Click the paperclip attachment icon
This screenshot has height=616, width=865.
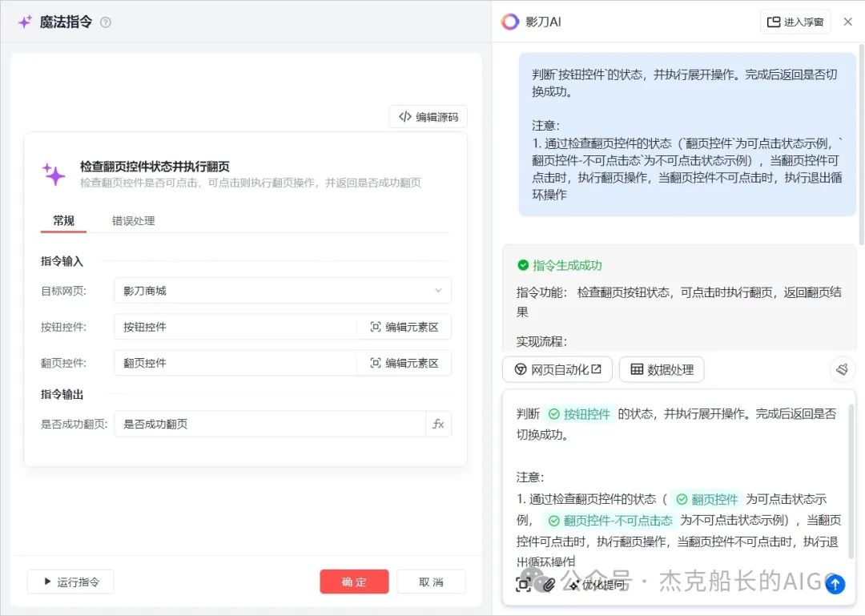coord(549,585)
